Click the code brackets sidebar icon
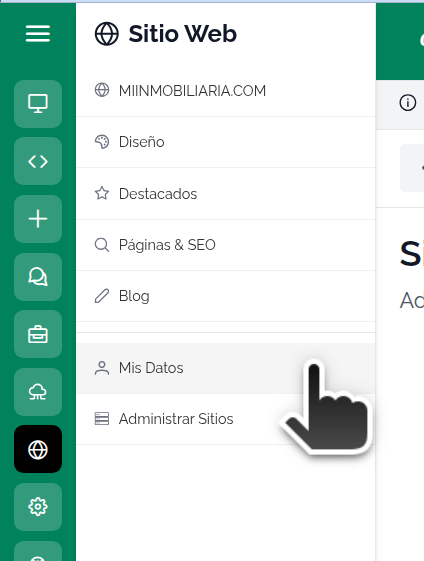 (38, 161)
